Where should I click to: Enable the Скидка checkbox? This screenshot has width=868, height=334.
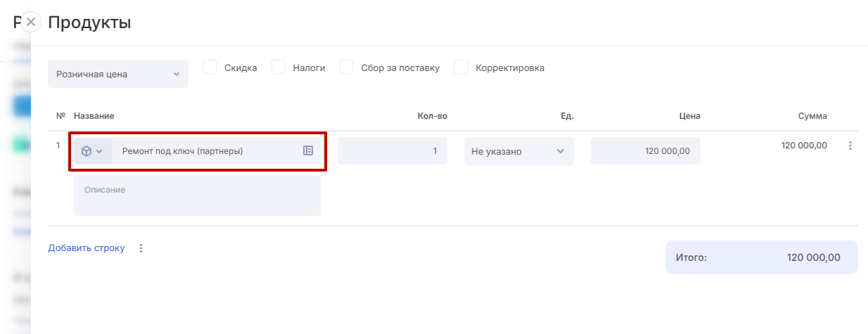point(210,68)
